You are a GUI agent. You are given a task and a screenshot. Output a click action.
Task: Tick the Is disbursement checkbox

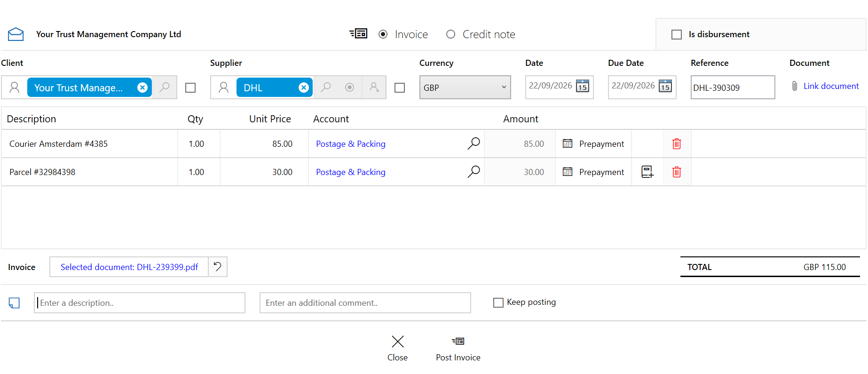click(x=677, y=34)
